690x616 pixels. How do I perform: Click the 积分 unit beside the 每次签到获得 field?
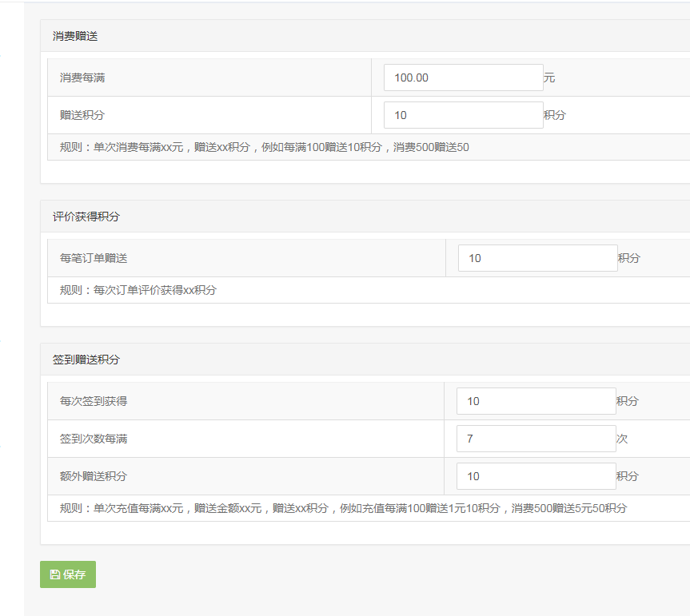click(x=628, y=401)
